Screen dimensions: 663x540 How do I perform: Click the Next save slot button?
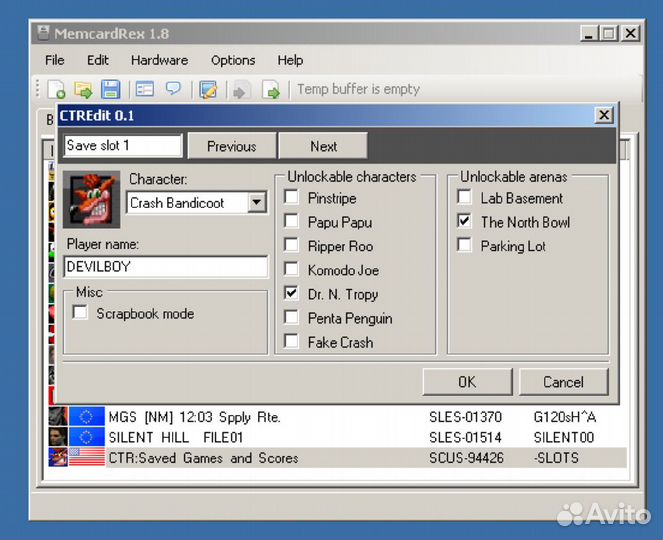click(x=323, y=146)
